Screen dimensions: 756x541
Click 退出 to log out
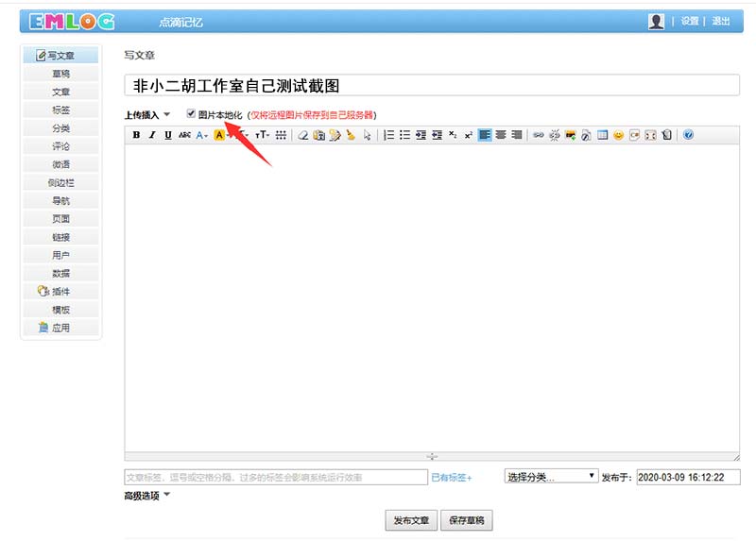click(721, 21)
